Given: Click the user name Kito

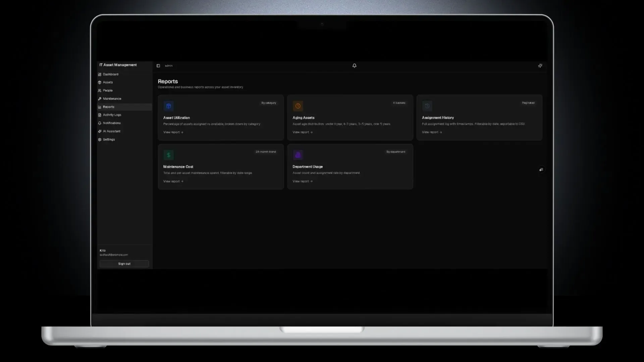Looking at the screenshot, I should [x=103, y=251].
